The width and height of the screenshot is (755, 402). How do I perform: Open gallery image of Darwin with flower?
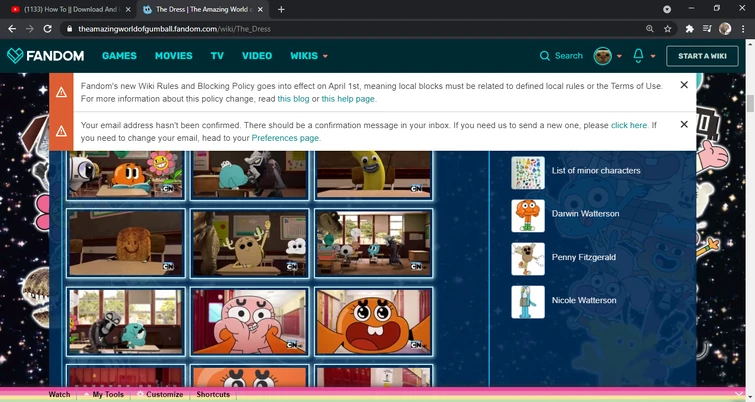126,174
